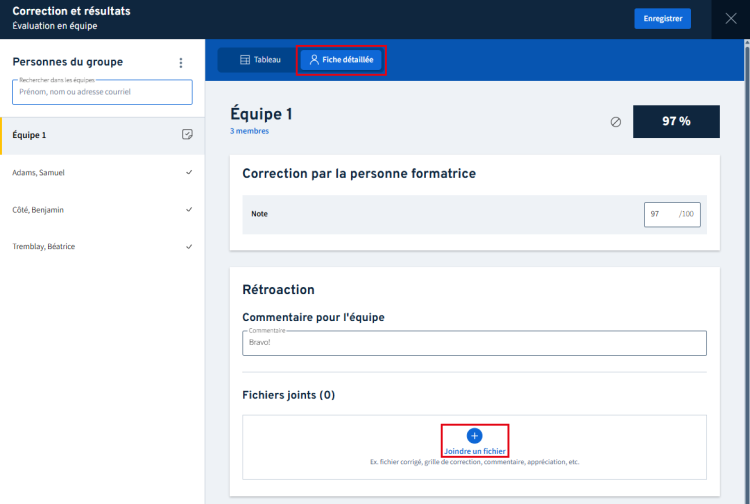Viewport: 750px width, 504px height.
Task: Click the Commentaire text field
Action: click(474, 343)
